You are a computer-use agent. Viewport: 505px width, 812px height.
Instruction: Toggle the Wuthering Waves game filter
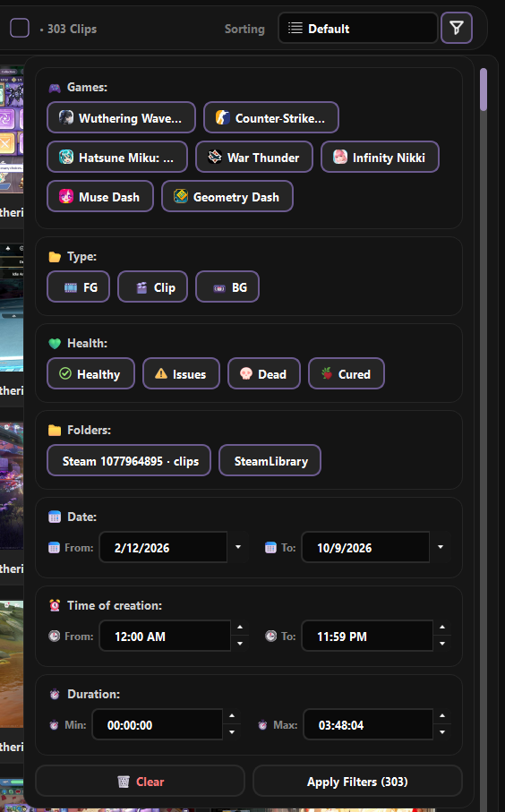[121, 117]
